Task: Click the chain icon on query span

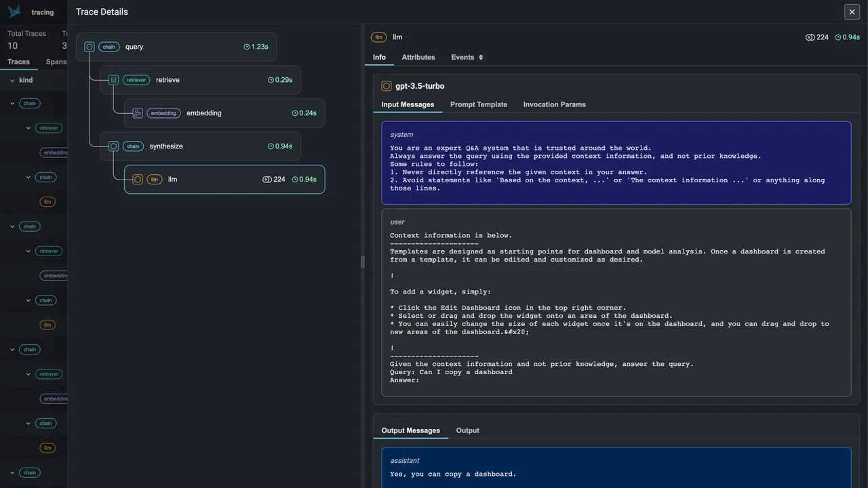Action: click(90, 47)
